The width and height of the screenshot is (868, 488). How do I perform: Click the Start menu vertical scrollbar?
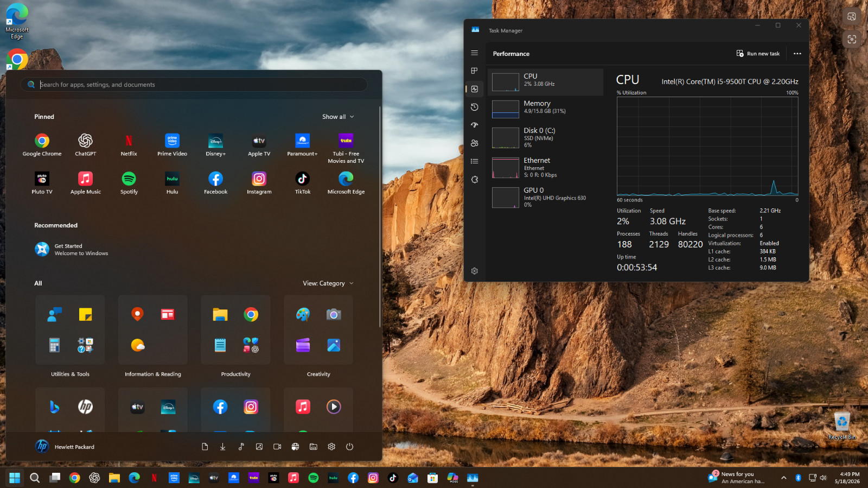point(379,217)
